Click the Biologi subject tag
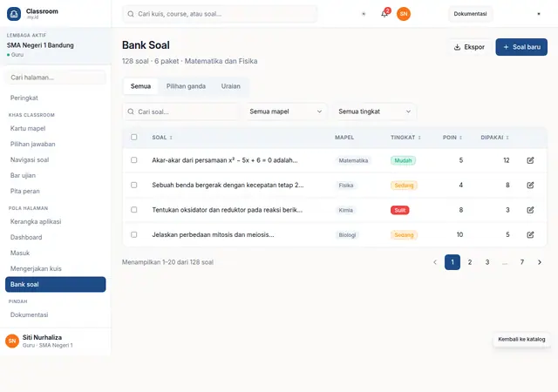Screen dimensions: 558x392 point(347,235)
